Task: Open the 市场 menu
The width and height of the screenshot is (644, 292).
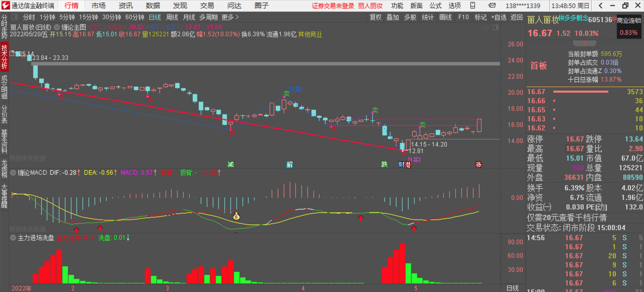Action: [98, 6]
